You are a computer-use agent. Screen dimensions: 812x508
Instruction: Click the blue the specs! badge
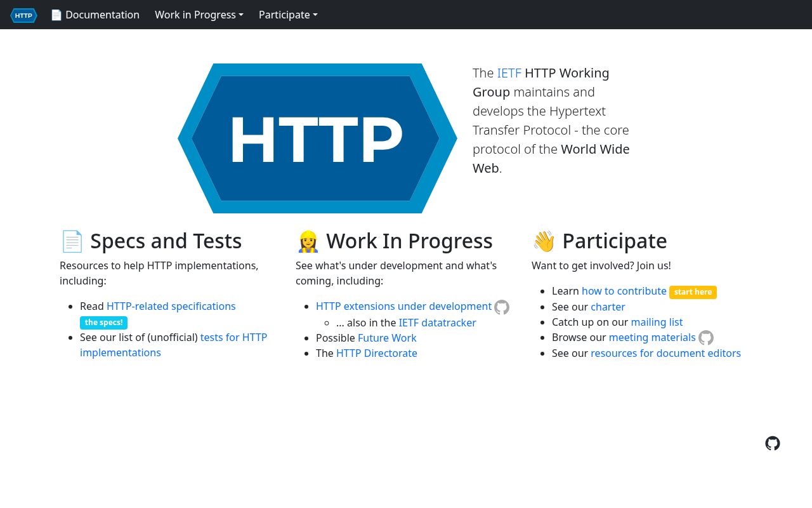click(103, 323)
